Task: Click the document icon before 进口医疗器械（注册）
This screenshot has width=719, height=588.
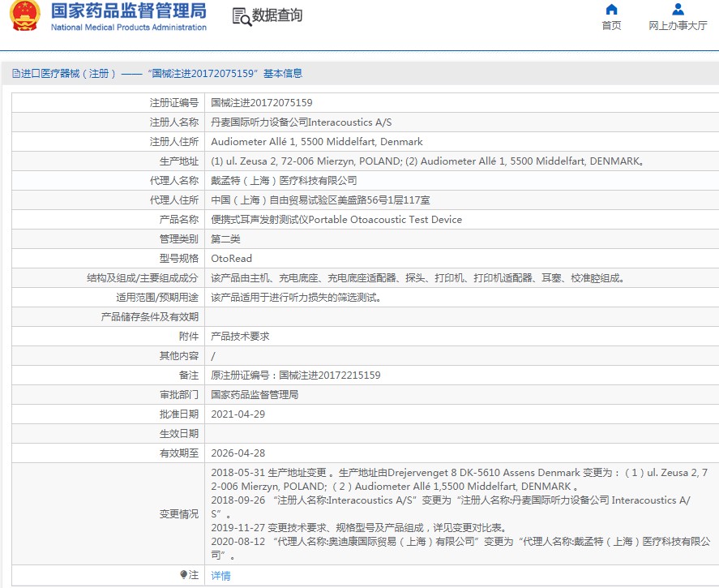Action: 16,73
